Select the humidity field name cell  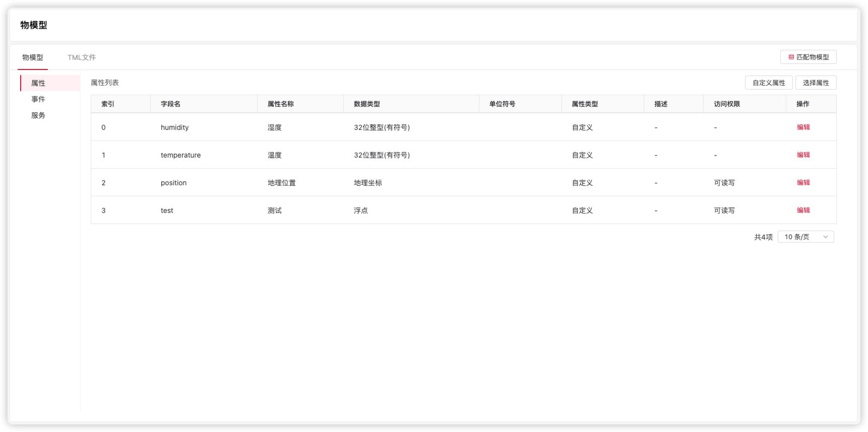(174, 127)
